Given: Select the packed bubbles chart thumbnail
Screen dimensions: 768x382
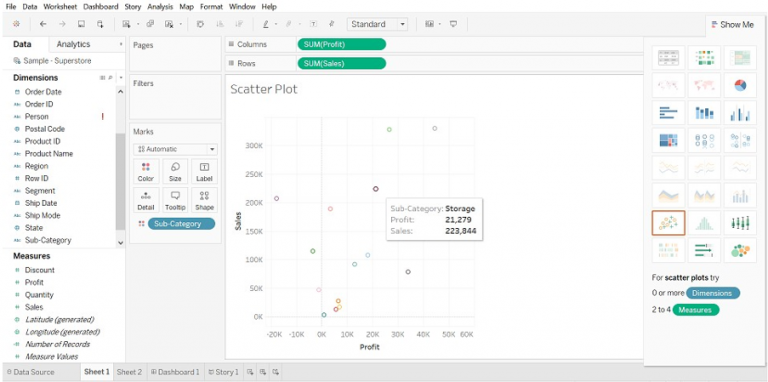Looking at the screenshot, I should pos(740,251).
